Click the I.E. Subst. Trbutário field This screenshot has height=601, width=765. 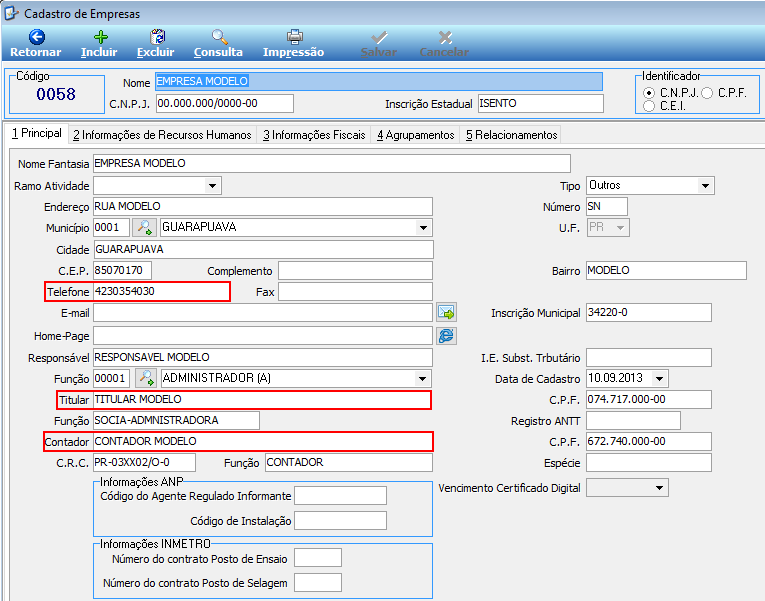(x=648, y=358)
